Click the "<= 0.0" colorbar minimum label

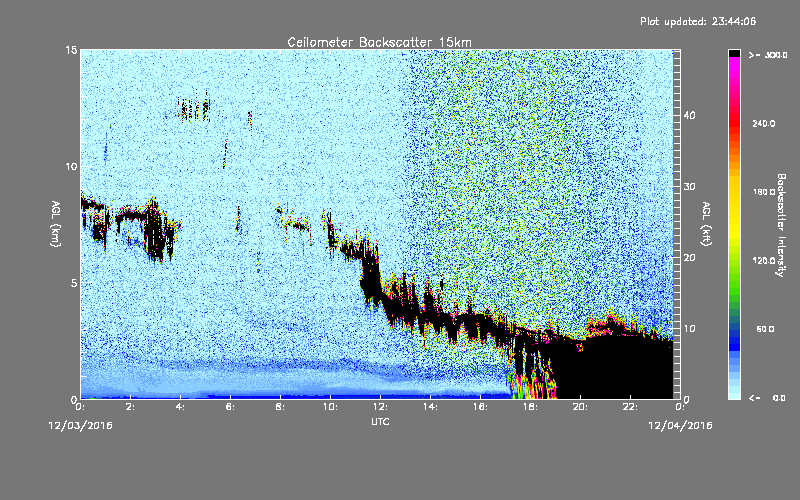(x=768, y=398)
